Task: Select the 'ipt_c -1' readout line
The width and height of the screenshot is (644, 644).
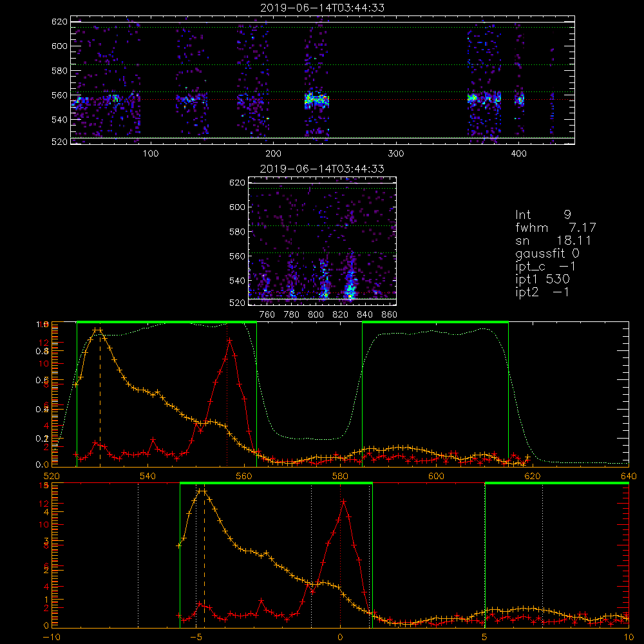Action: coord(545,267)
